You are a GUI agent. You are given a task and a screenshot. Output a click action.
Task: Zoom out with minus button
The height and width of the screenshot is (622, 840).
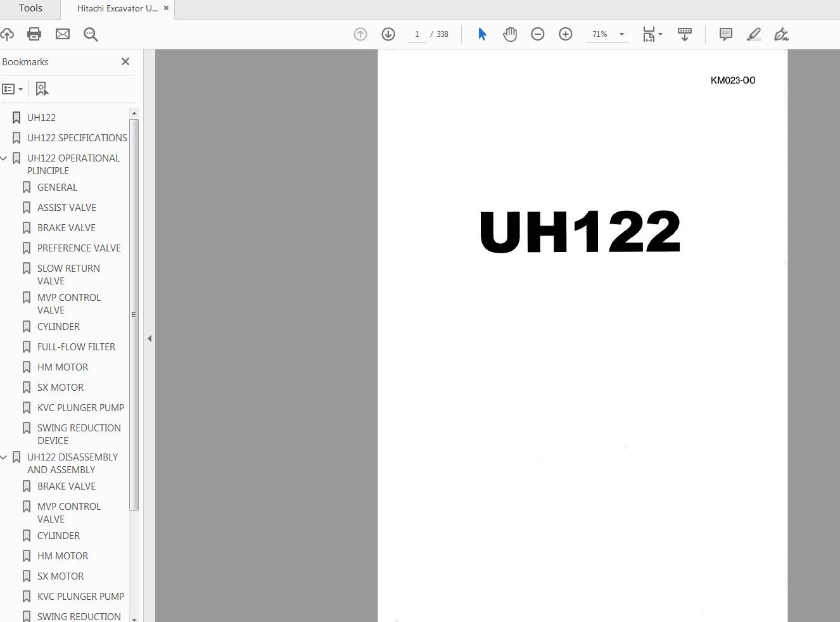(x=538, y=34)
